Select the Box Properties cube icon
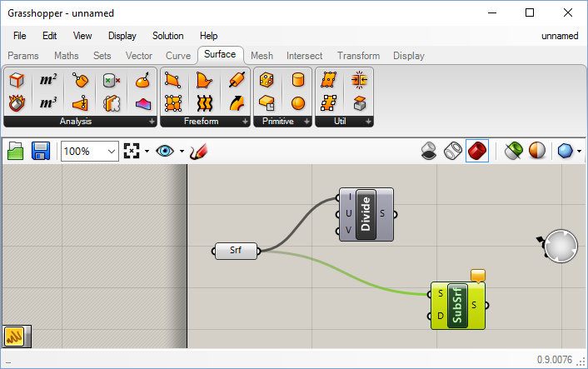The image size is (588, 369). 17,80
